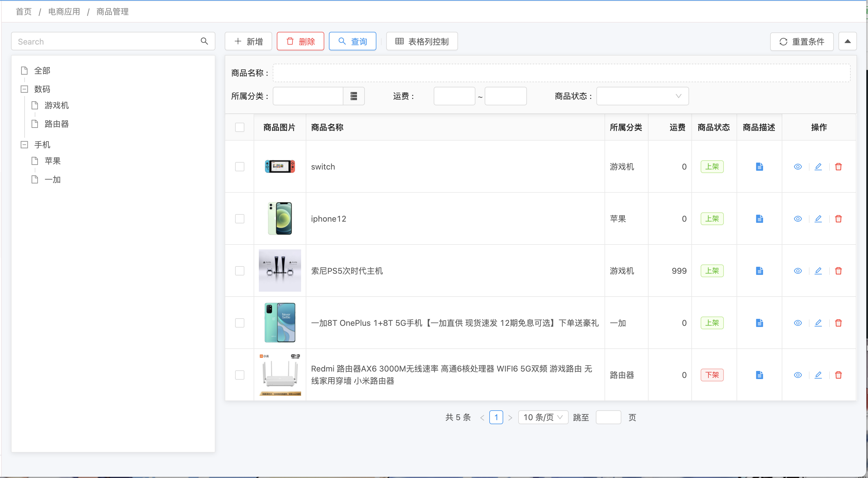Screen dimensions: 868x478
Task: Open description document for switch
Action: pyautogui.click(x=759, y=167)
